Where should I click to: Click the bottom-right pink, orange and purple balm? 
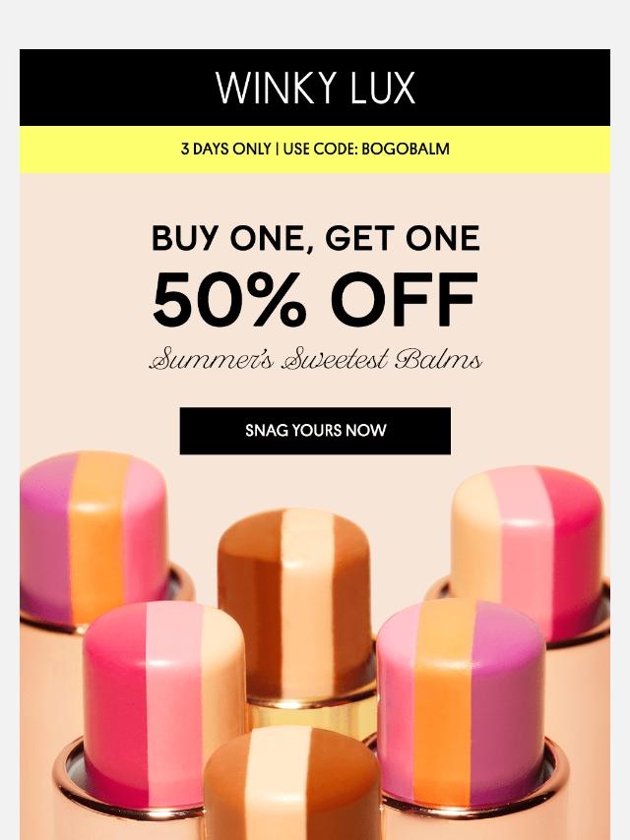click(461, 701)
